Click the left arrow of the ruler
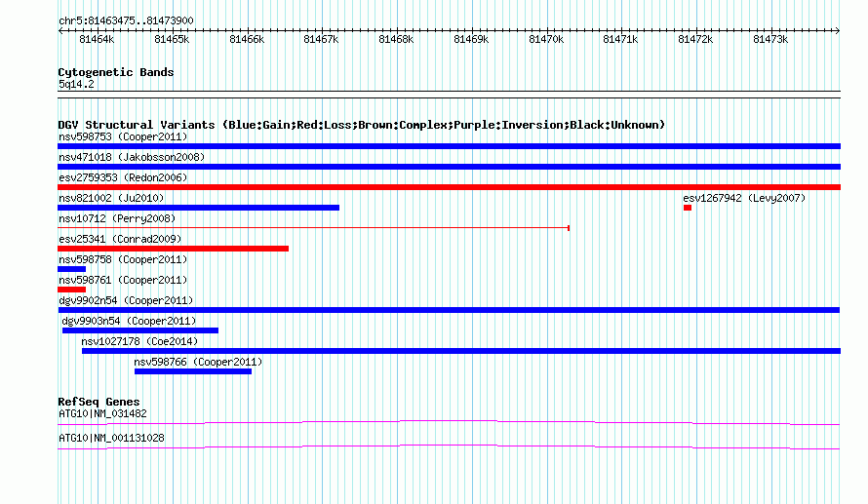Screen dimensions: 868x504 tap(60, 31)
